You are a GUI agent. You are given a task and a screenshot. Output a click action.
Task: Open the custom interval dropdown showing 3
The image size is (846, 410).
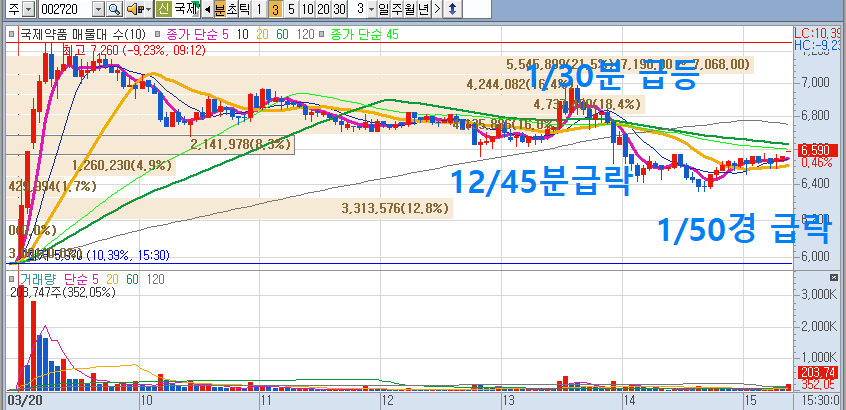coord(371,9)
